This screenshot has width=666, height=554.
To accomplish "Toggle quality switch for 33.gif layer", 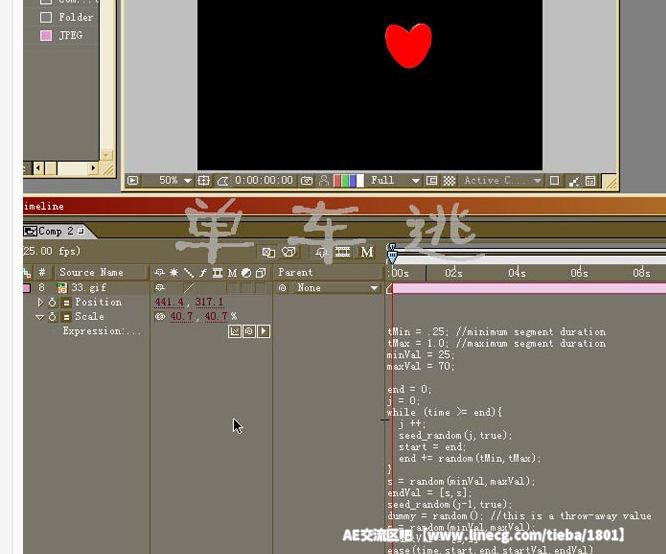I will [189, 288].
